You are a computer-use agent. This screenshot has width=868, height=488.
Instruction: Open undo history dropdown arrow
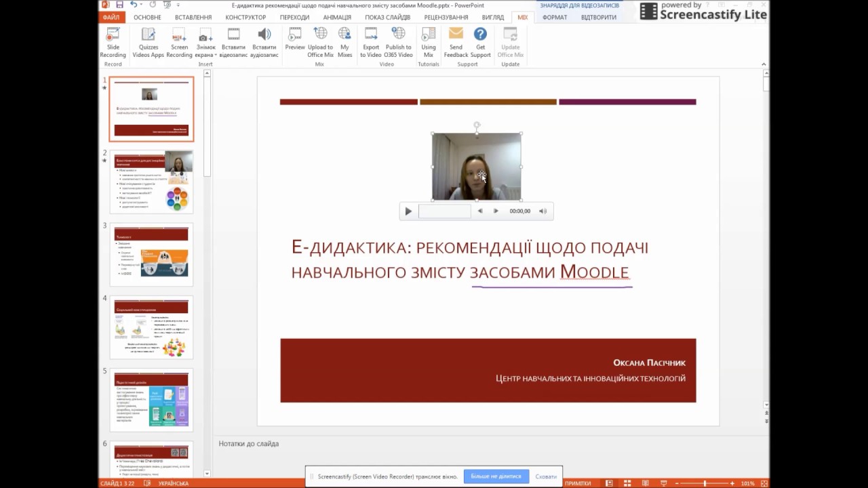tap(142, 5)
